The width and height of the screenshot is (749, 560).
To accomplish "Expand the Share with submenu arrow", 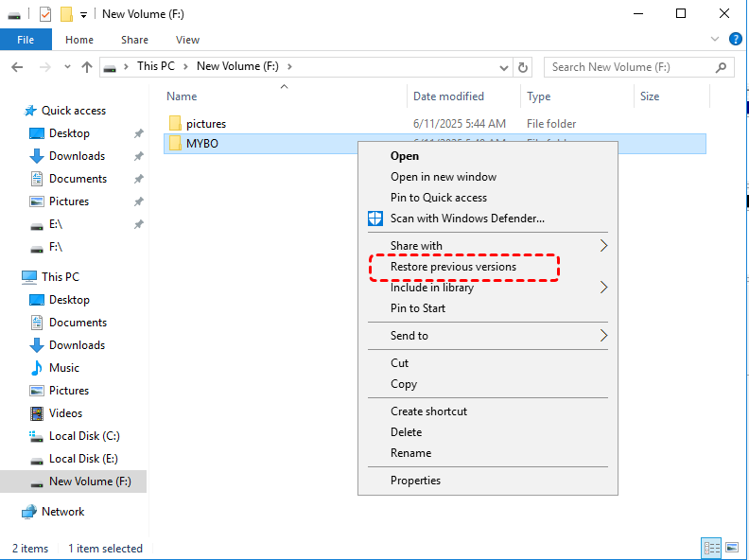I will click(x=603, y=246).
